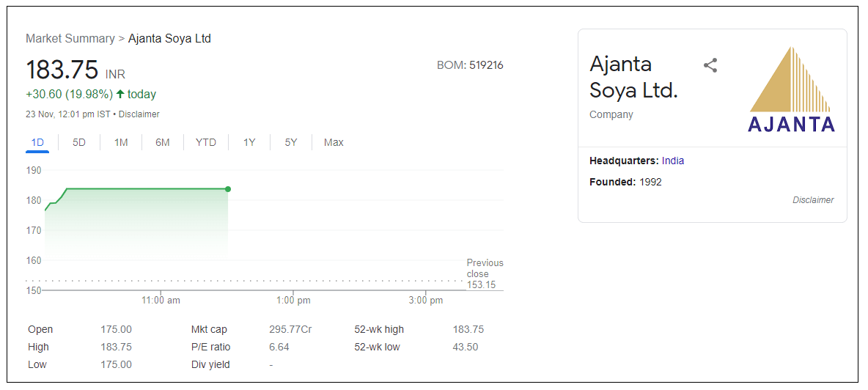Image resolution: width=868 pixels, height=390 pixels.
Task: Click the Previous close 153.15 label
Action: [485, 273]
